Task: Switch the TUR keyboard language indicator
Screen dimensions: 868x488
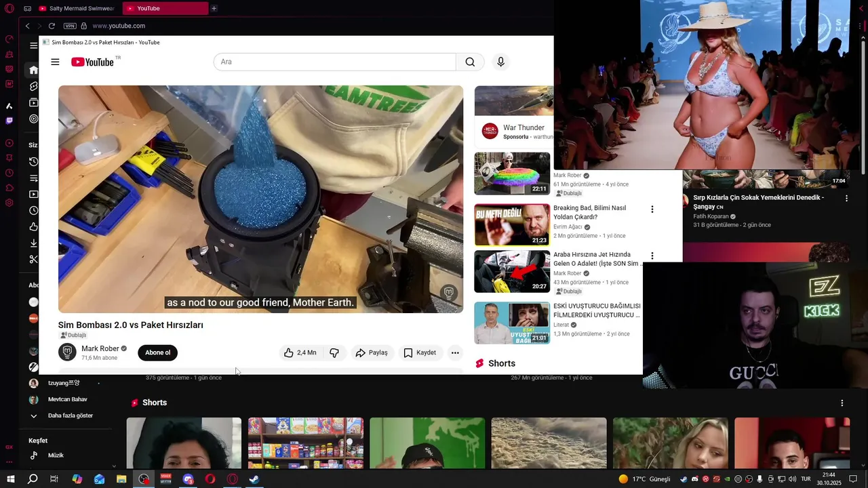Action: tap(807, 479)
